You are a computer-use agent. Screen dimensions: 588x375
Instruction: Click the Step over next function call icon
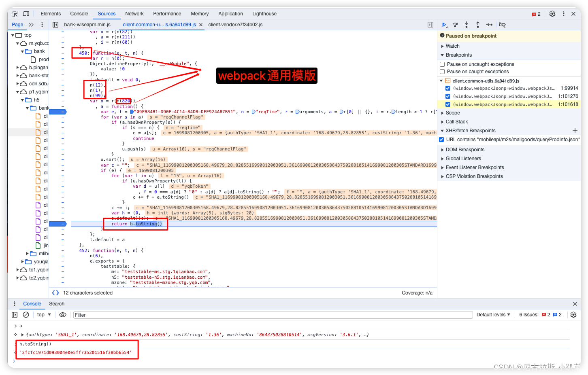(455, 25)
